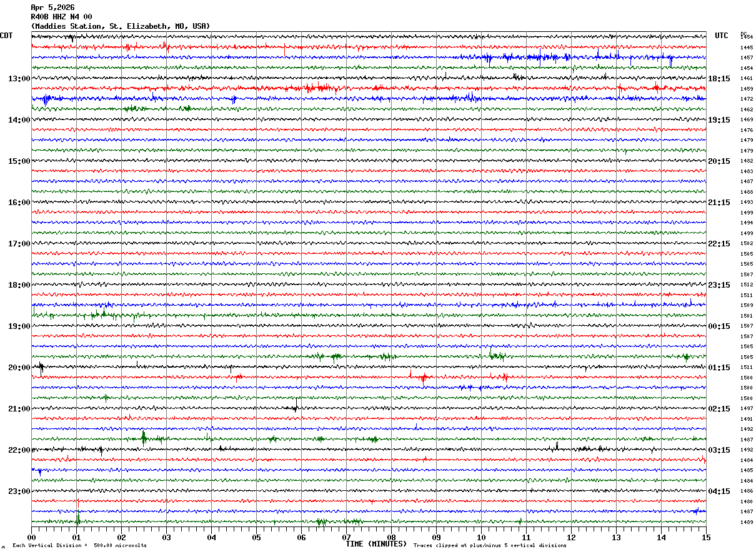Click the '14:00' CDT time label
The width and height of the screenshot is (756, 554).
click(x=19, y=120)
